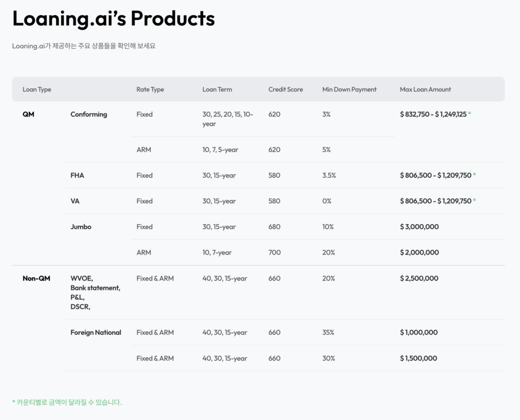Click the green asterisk beside Conforming max amount
This screenshot has height=420, width=520.
pos(469,115)
